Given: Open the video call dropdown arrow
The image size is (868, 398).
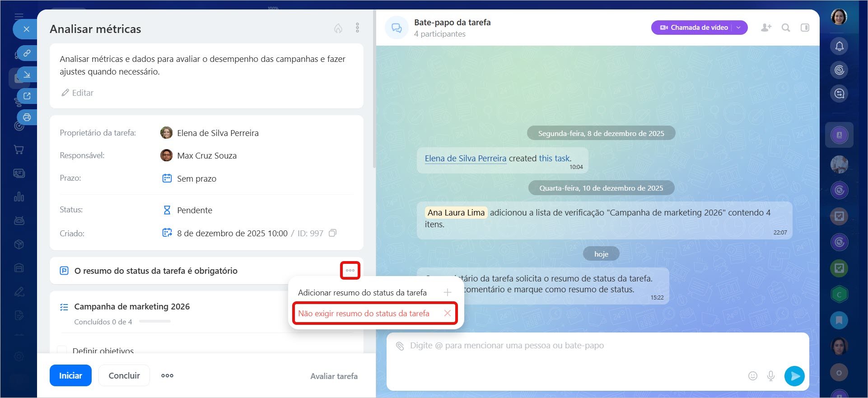Looking at the screenshot, I should pyautogui.click(x=739, y=28).
